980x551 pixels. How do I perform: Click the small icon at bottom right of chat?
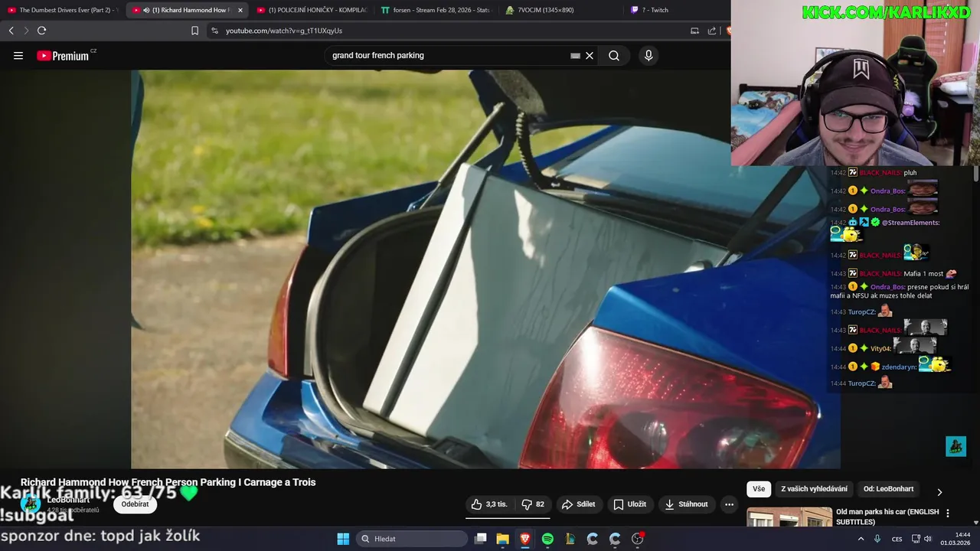(x=955, y=446)
